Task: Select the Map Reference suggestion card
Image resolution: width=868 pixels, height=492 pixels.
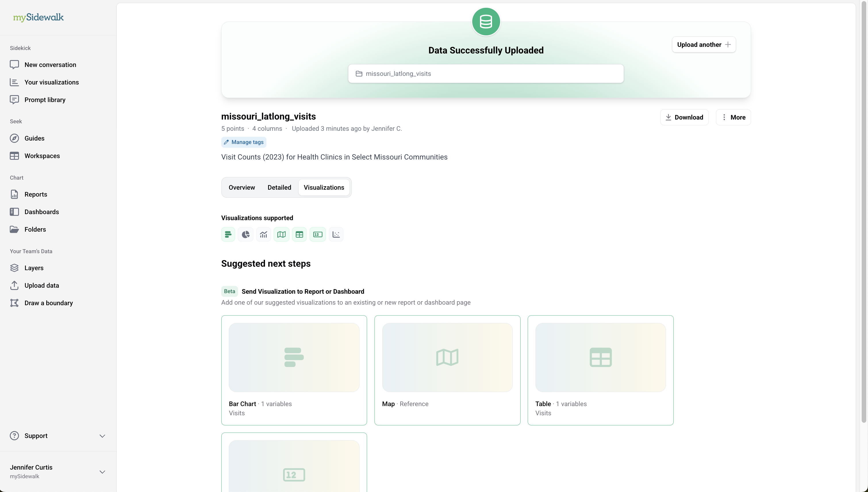Action: [447, 370]
